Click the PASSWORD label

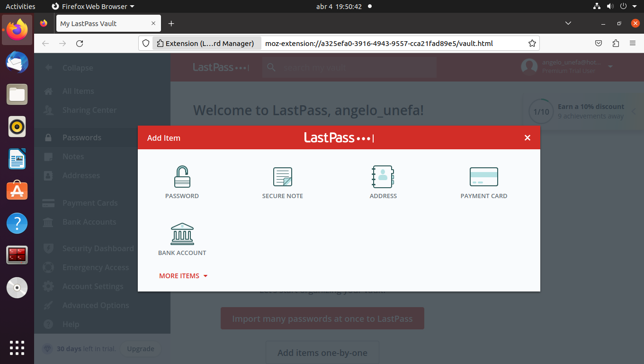click(182, 196)
